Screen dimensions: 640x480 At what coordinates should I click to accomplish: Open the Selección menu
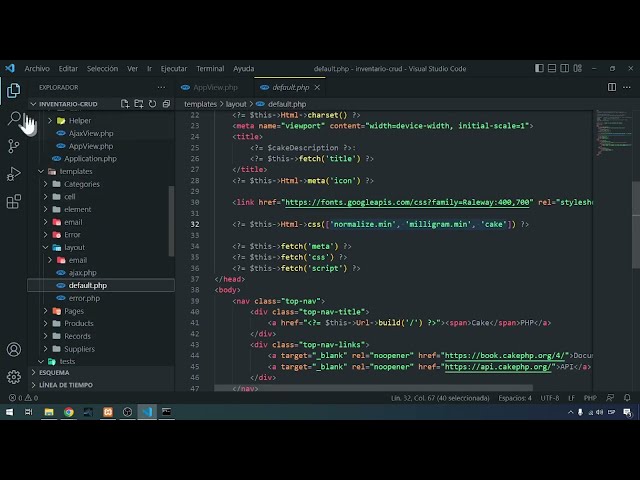(x=102, y=69)
